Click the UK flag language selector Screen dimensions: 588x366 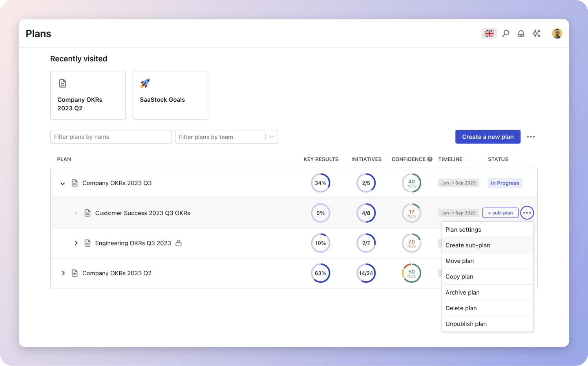[x=489, y=33]
